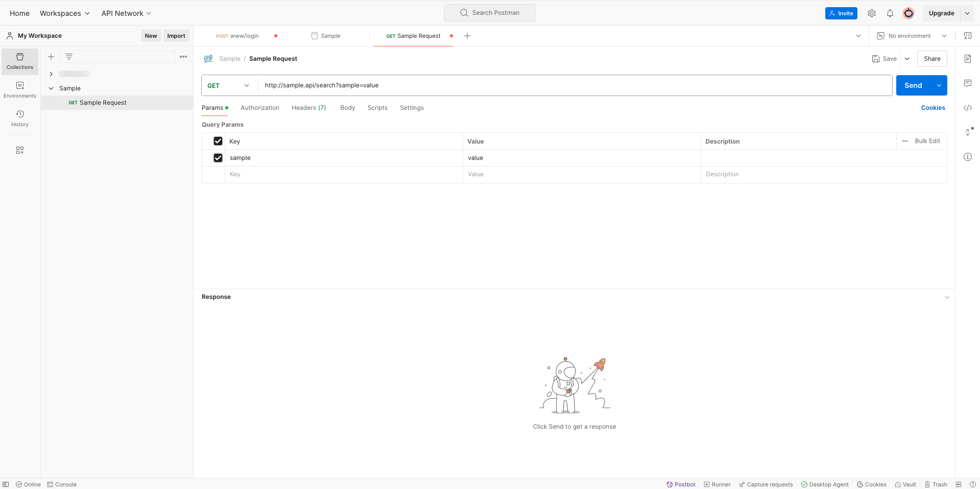
Task: Switch to the Headers tab
Action: click(x=308, y=108)
